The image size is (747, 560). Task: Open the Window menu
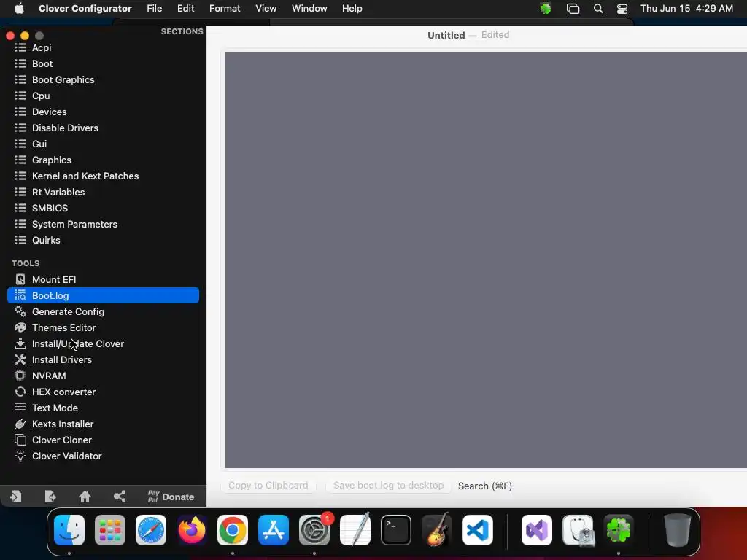pos(309,9)
